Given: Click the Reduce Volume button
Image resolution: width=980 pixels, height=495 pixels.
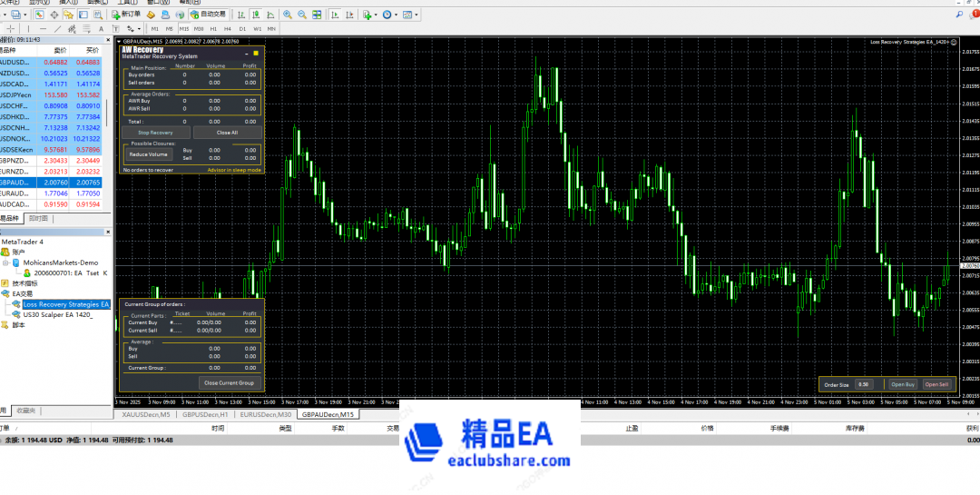Looking at the screenshot, I should 149,153.
